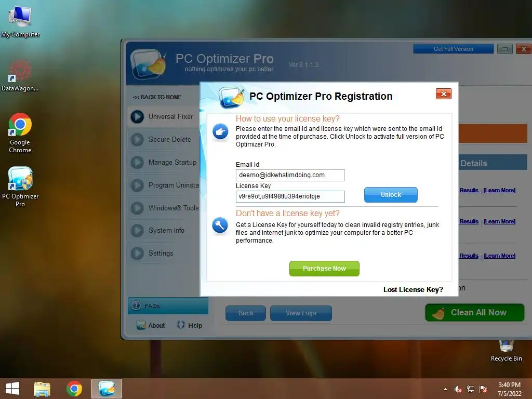
Task: Close the Registration dialog
Action: [444, 94]
